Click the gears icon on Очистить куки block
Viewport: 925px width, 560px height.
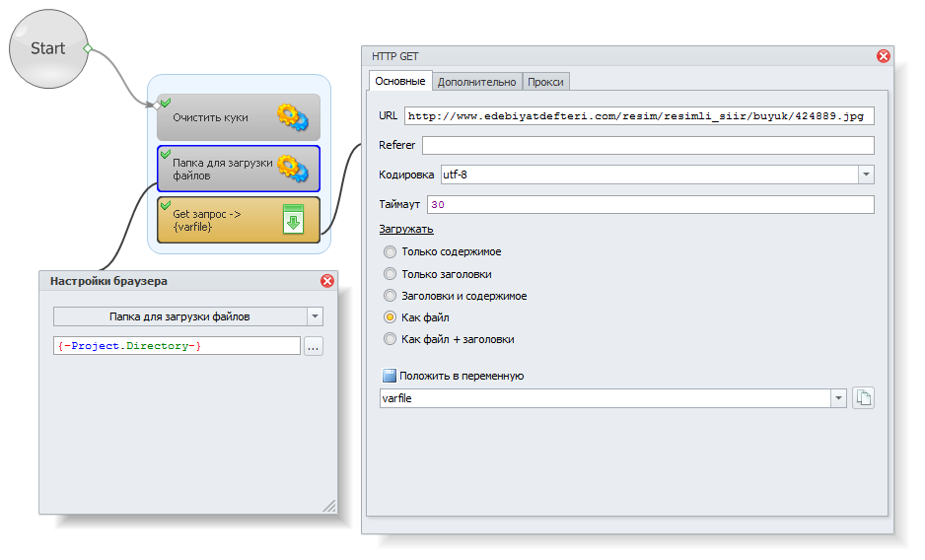[x=293, y=117]
